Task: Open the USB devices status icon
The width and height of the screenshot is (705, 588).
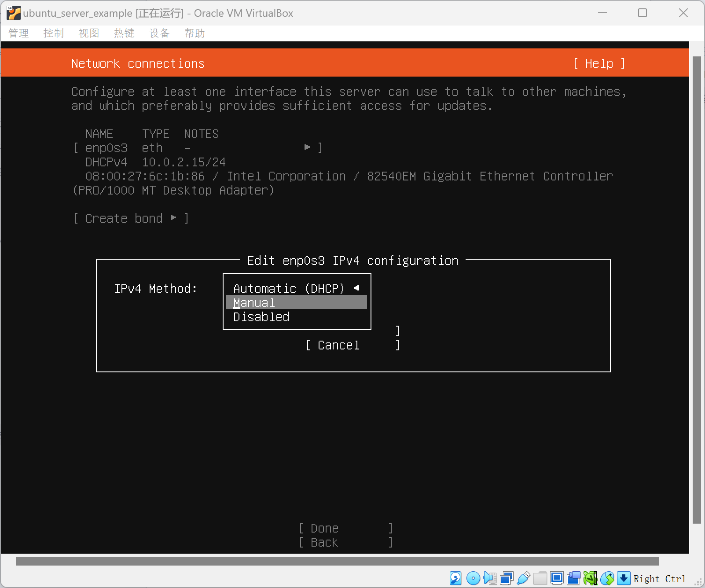Action: coord(523,578)
